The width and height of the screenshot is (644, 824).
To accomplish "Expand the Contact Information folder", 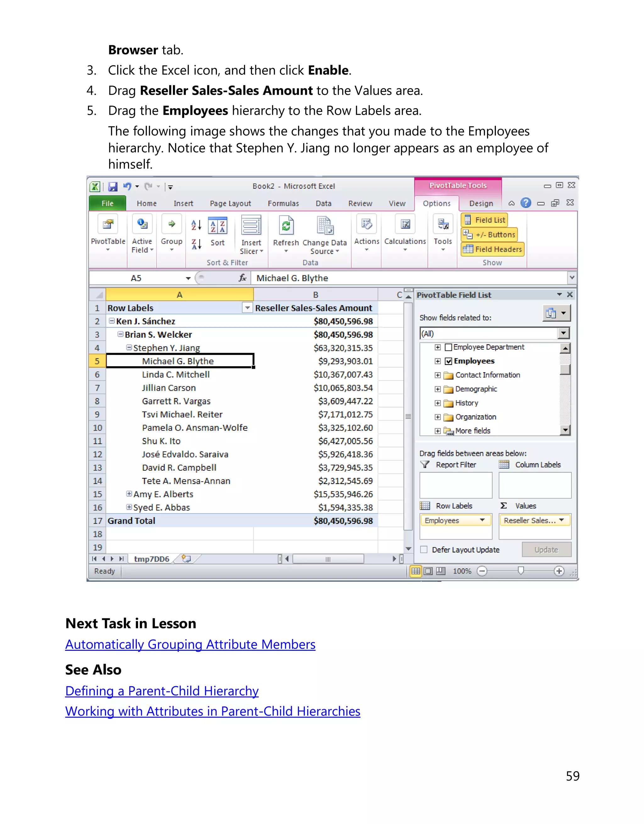I will pos(438,375).
